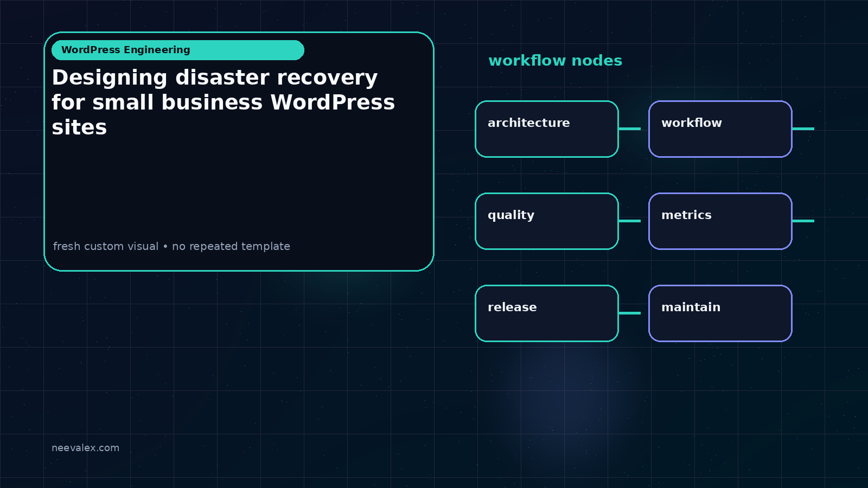Select the workflow node card
This screenshot has height=488, width=868.
click(x=720, y=129)
